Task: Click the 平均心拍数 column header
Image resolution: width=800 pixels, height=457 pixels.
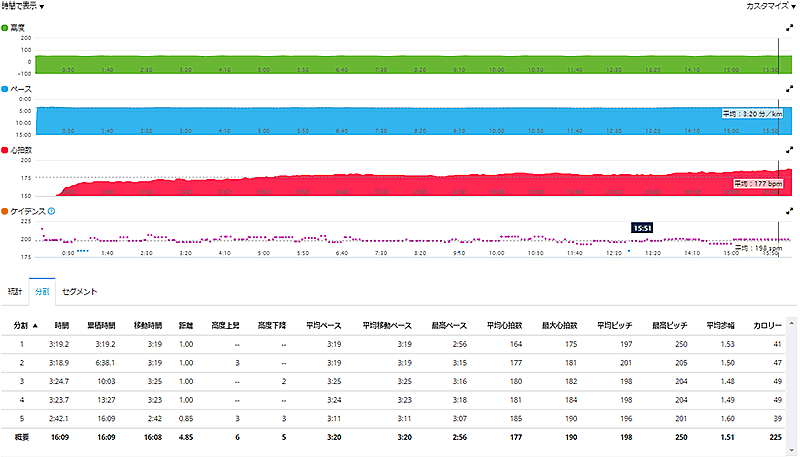Action: tap(508, 325)
